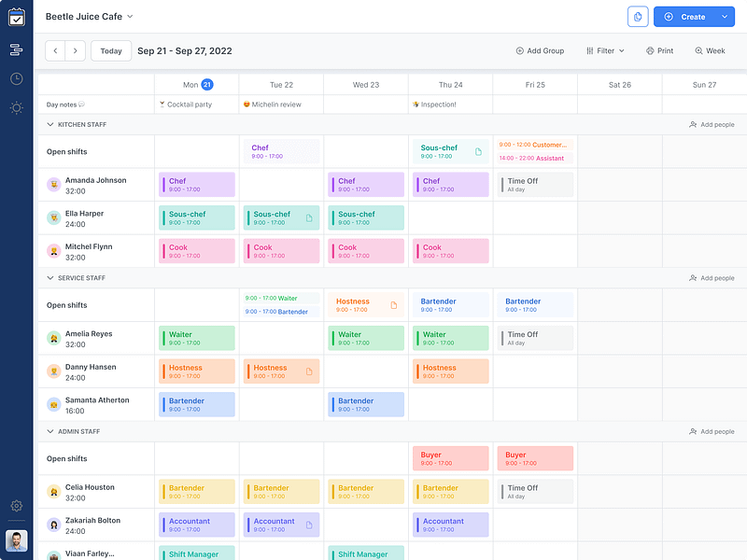The height and width of the screenshot is (560, 747).
Task: Collapse the Admin Staff group
Action: pos(50,431)
